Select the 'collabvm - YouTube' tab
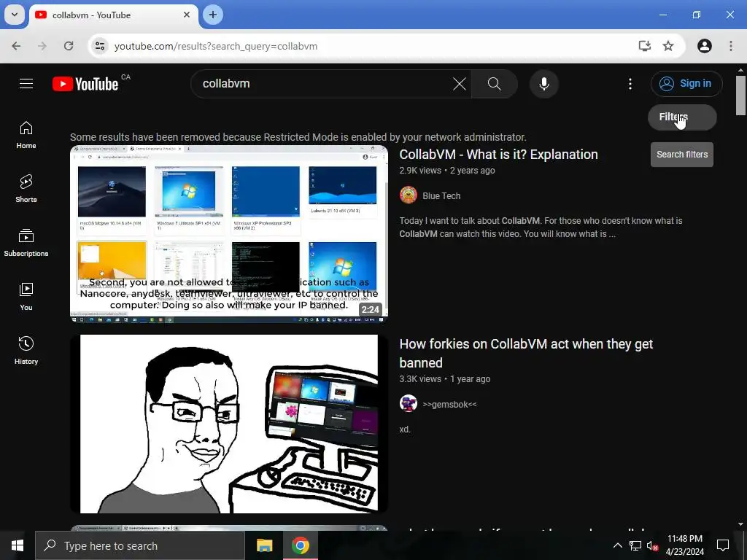Screen dimensions: 747x560 pyautogui.click(x=112, y=15)
